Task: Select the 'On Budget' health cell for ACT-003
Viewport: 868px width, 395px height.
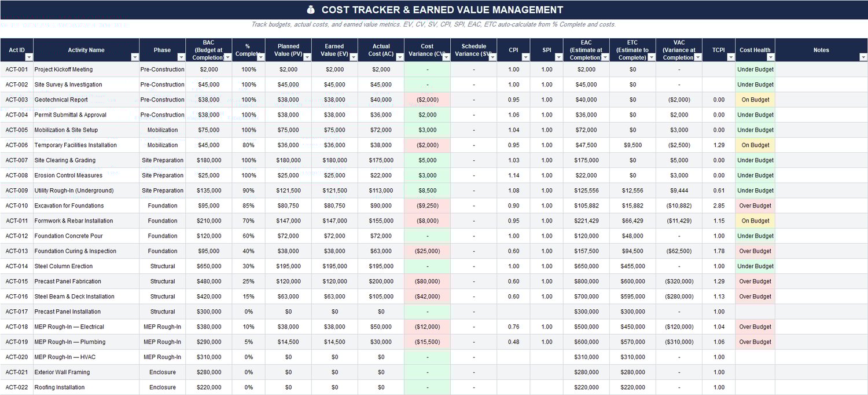Action: (755, 100)
